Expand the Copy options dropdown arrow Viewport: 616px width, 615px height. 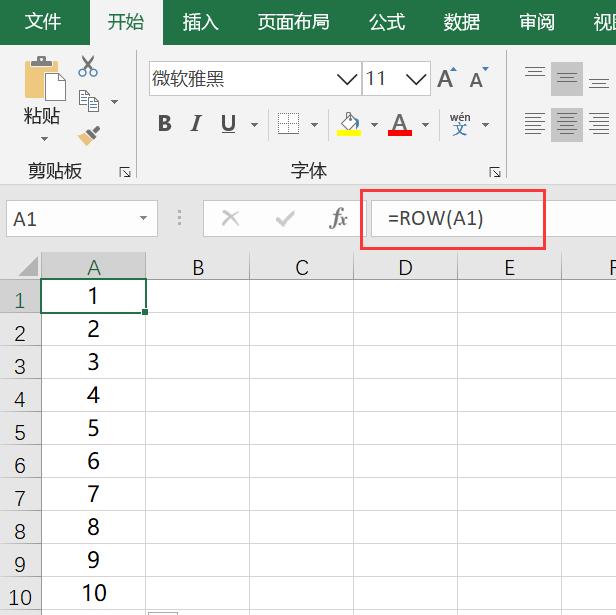point(114,102)
